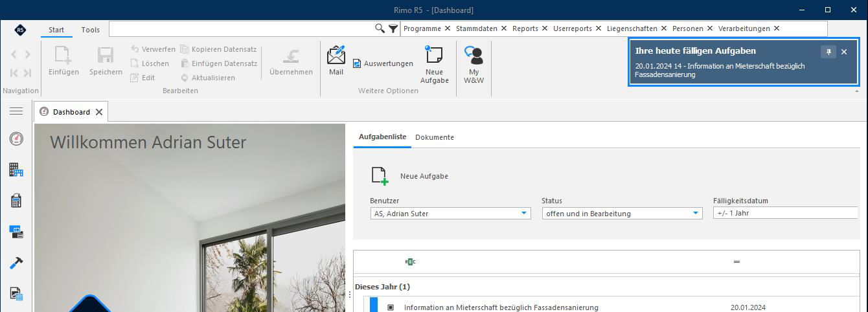Open the hammer sidebar icon

coord(16,262)
